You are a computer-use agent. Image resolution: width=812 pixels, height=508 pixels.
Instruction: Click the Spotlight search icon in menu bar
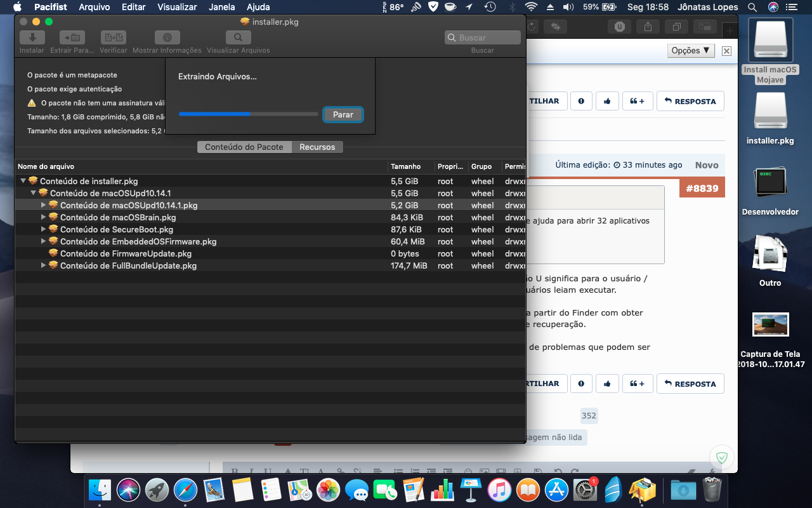[x=752, y=7]
